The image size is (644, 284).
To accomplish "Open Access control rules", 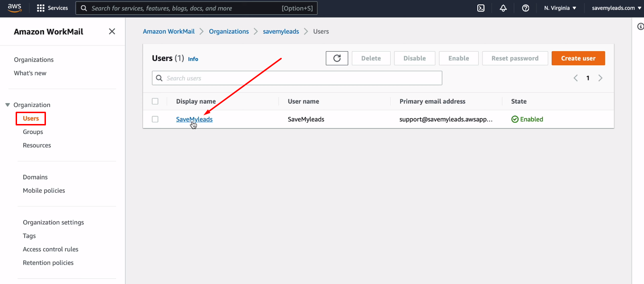I will point(51,249).
